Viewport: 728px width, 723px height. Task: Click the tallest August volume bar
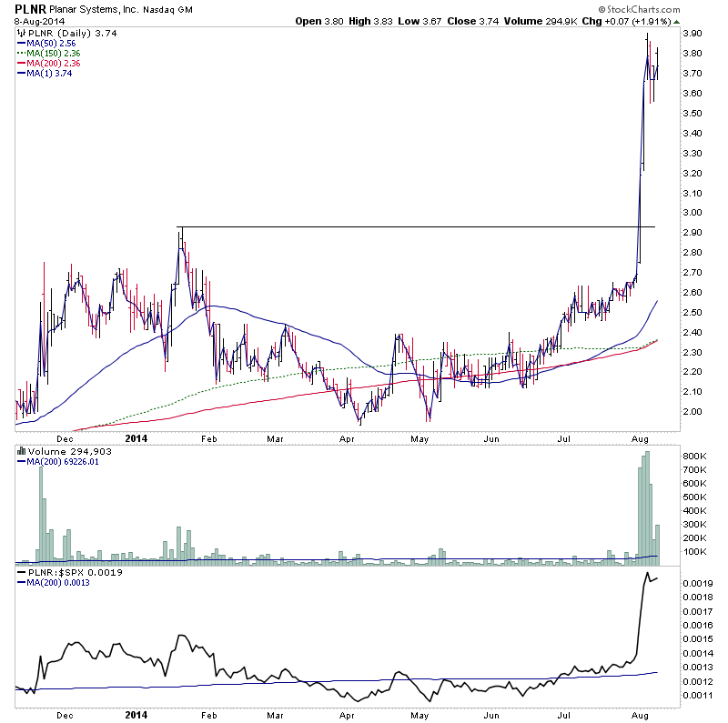pyautogui.click(x=647, y=508)
